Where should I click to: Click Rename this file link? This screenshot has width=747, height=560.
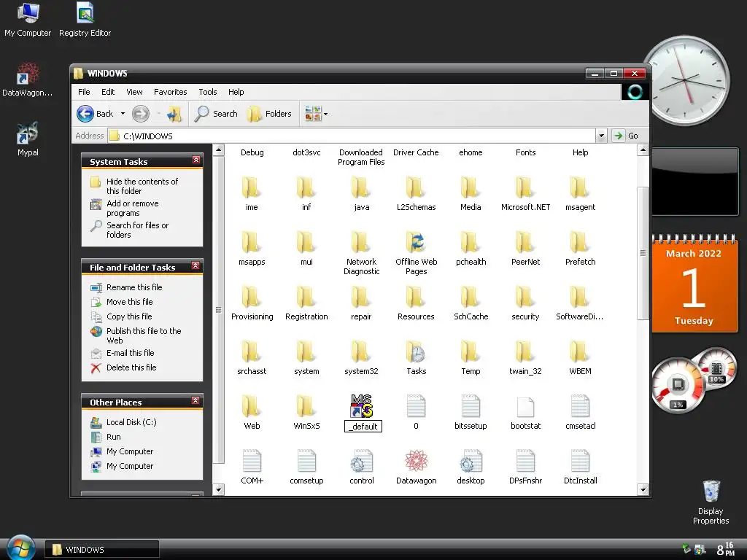pos(134,287)
